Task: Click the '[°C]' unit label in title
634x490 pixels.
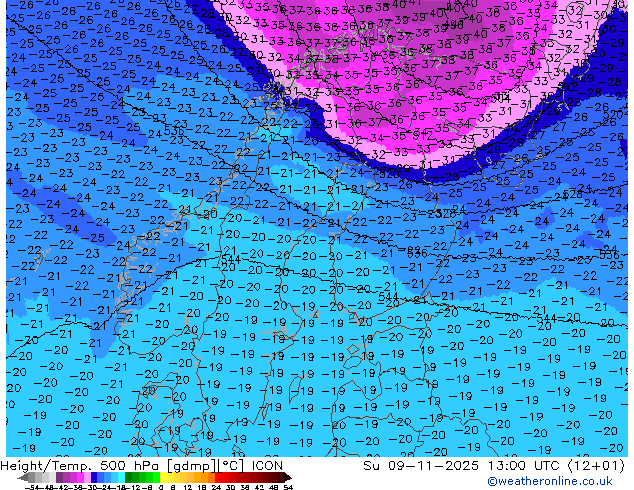Action: pos(231,466)
